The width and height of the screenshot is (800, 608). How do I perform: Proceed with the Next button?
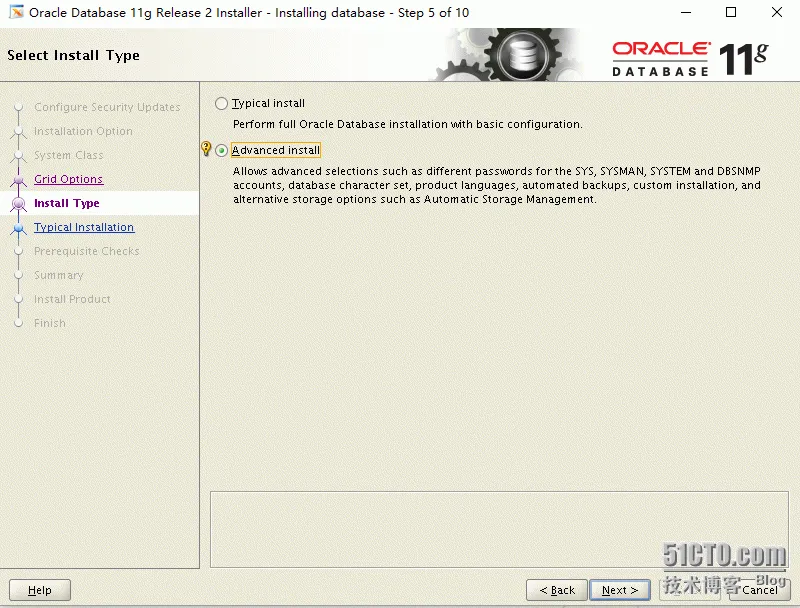point(620,590)
